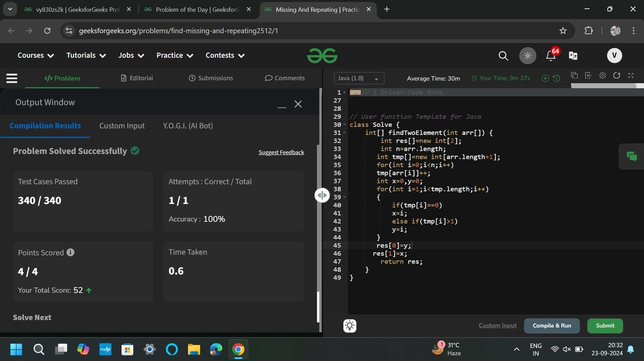Open the GeeksforGeeks logo home link
Screen dimensions: 644x361
tap(322, 56)
